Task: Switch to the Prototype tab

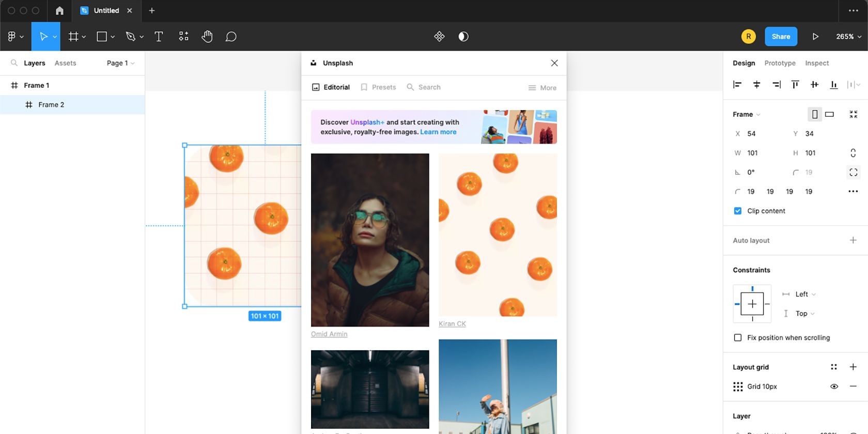Action: click(x=780, y=63)
